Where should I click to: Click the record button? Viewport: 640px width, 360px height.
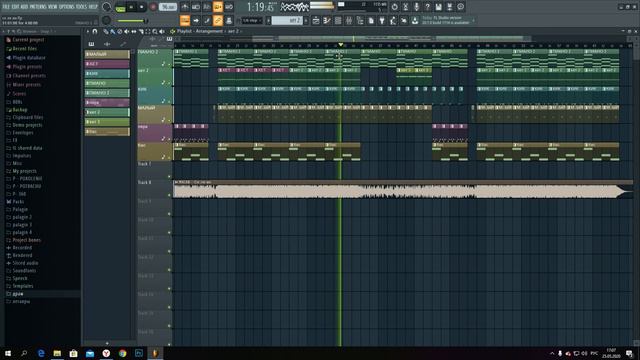pos(153,7)
